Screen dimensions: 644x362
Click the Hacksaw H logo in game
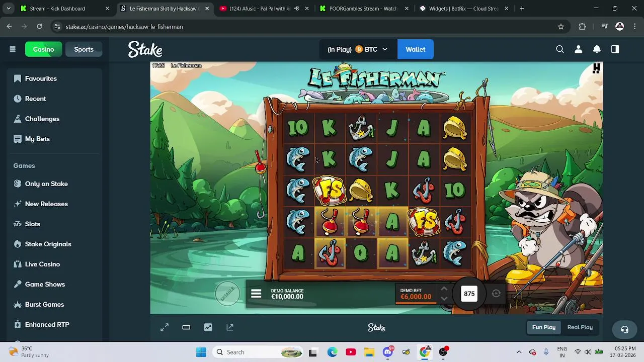click(x=596, y=68)
